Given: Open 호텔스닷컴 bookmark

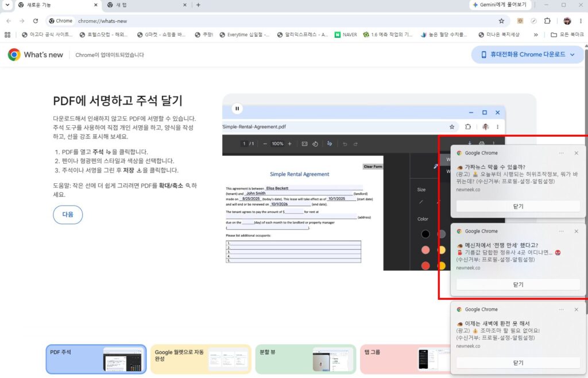Looking at the screenshot, I should click(103, 34).
